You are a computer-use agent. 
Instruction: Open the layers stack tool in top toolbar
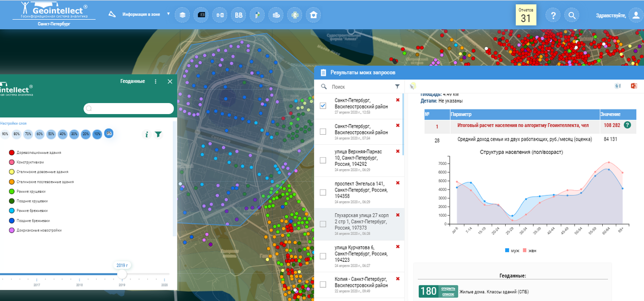click(x=183, y=15)
